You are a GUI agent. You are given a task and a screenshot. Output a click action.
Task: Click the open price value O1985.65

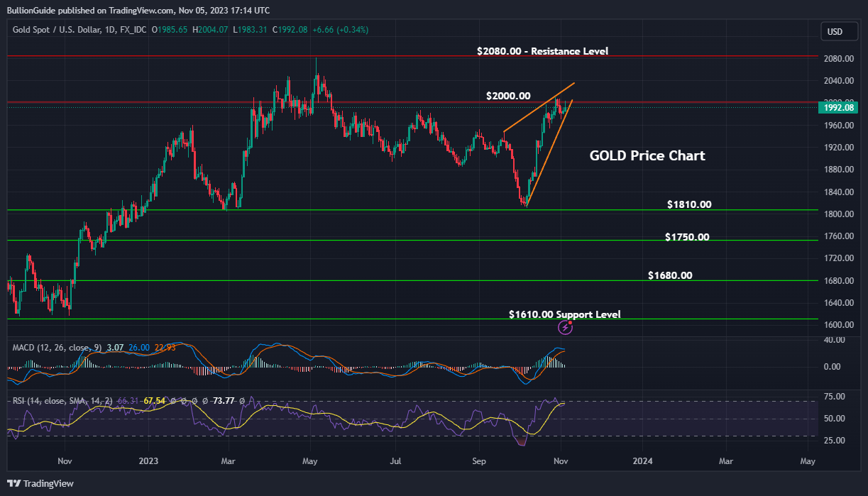click(169, 30)
